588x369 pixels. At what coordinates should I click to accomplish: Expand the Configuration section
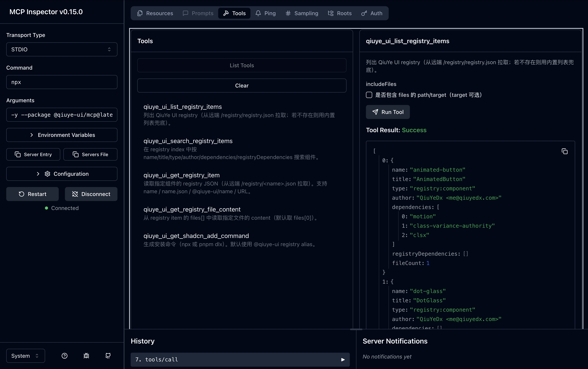[x=62, y=174]
